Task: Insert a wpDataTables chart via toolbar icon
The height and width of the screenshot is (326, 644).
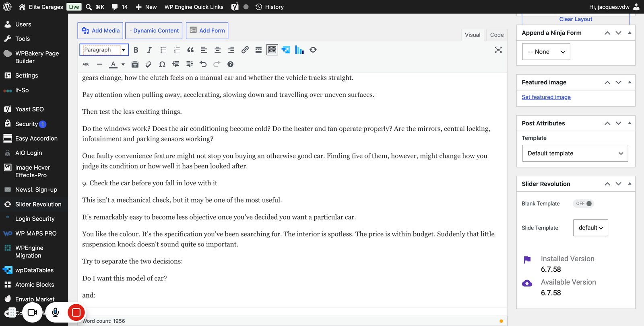Action: pyautogui.click(x=299, y=50)
